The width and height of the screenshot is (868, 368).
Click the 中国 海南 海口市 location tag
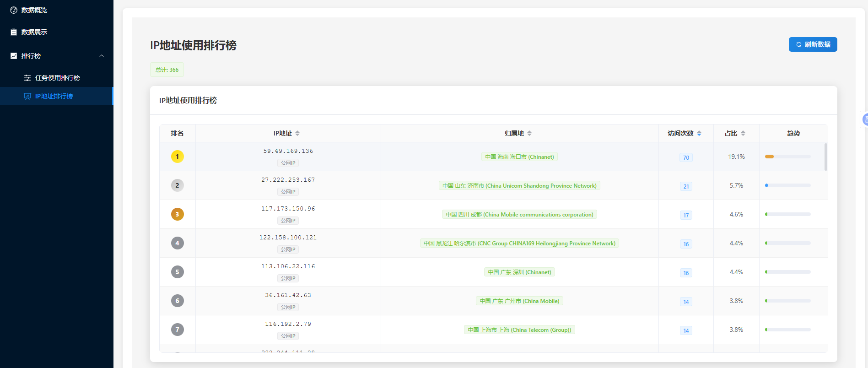(519, 157)
